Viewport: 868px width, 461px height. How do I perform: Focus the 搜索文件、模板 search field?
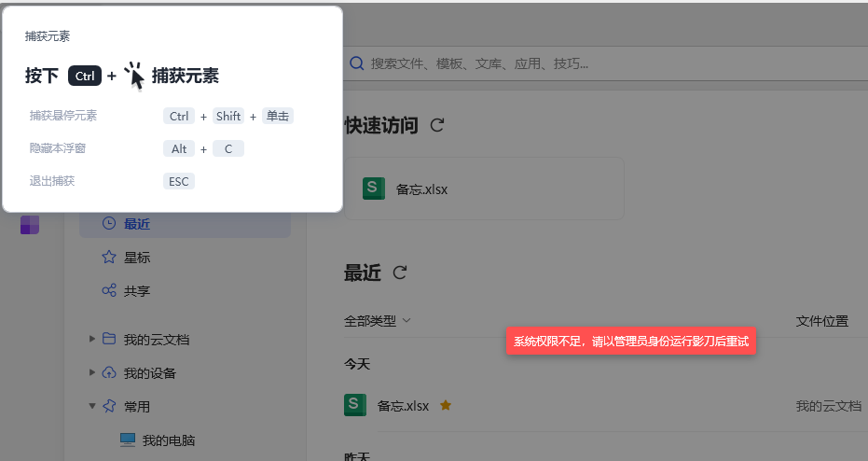pyautogui.click(x=606, y=63)
